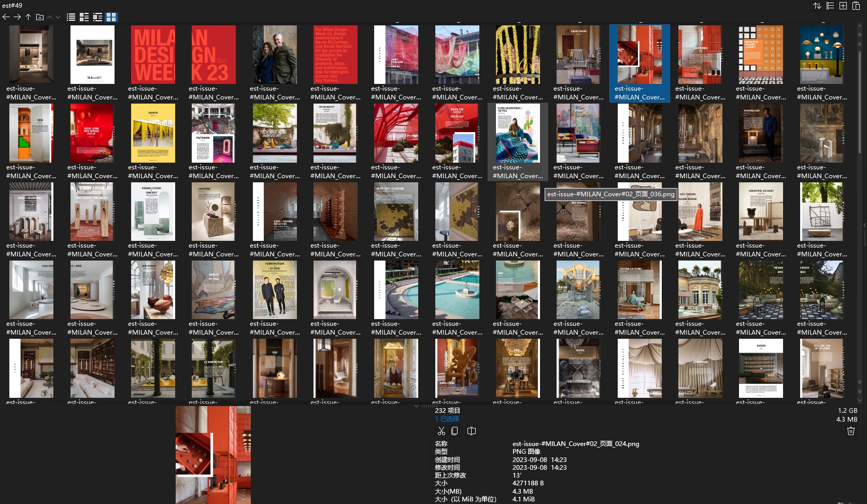The image size is (867, 504).
Task: Toggle large thumbnail grid view
Action: pyautogui.click(x=111, y=17)
